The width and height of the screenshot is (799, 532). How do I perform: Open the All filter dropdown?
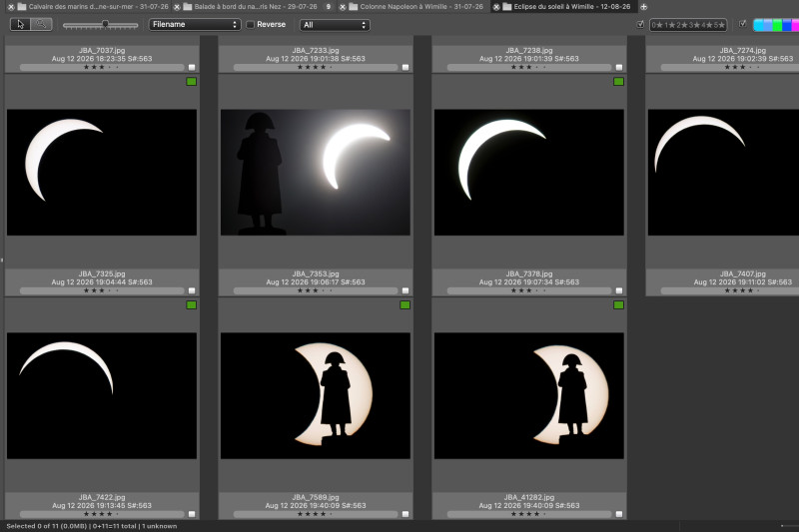[x=335, y=25]
